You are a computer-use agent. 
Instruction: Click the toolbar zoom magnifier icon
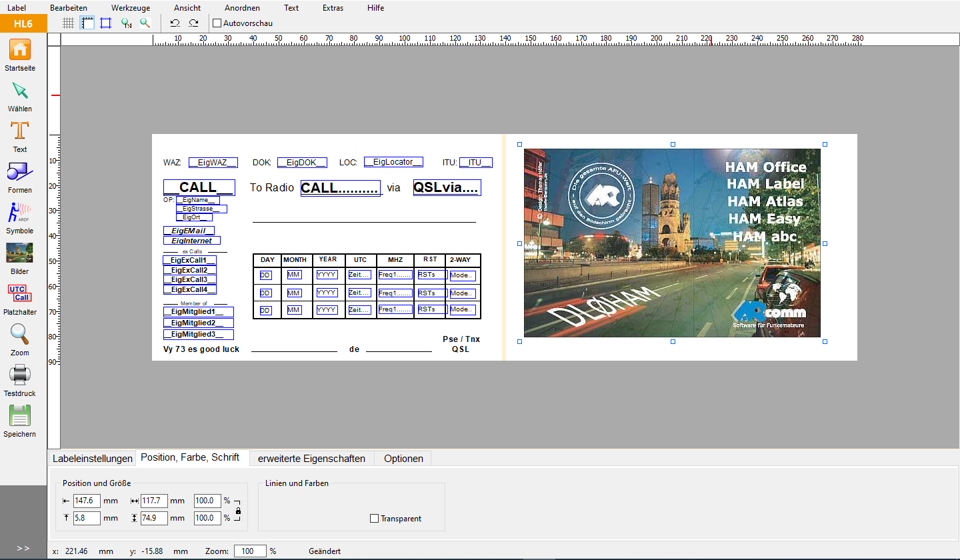145,23
